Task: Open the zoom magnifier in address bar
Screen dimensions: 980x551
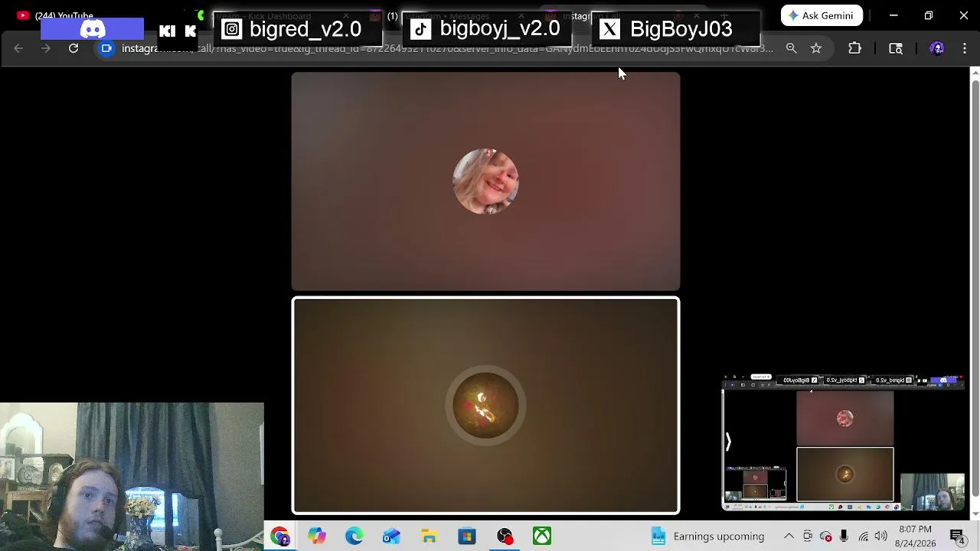Action: point(791,48)
